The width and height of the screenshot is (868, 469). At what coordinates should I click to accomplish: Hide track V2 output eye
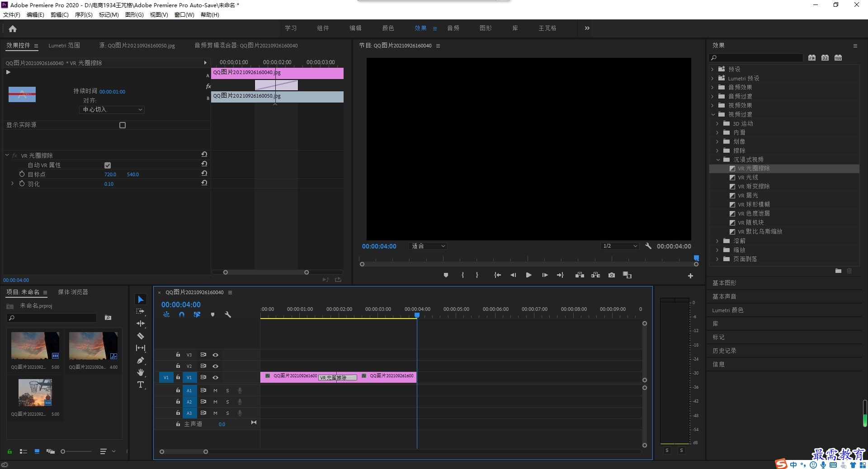pyautogui.click(x=216, y=366)
